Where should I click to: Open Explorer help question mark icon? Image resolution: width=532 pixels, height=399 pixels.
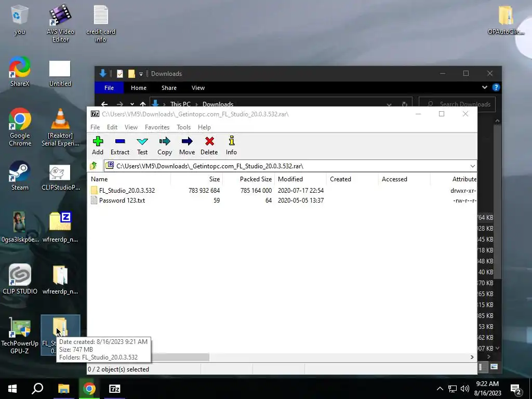click(496, 87)
